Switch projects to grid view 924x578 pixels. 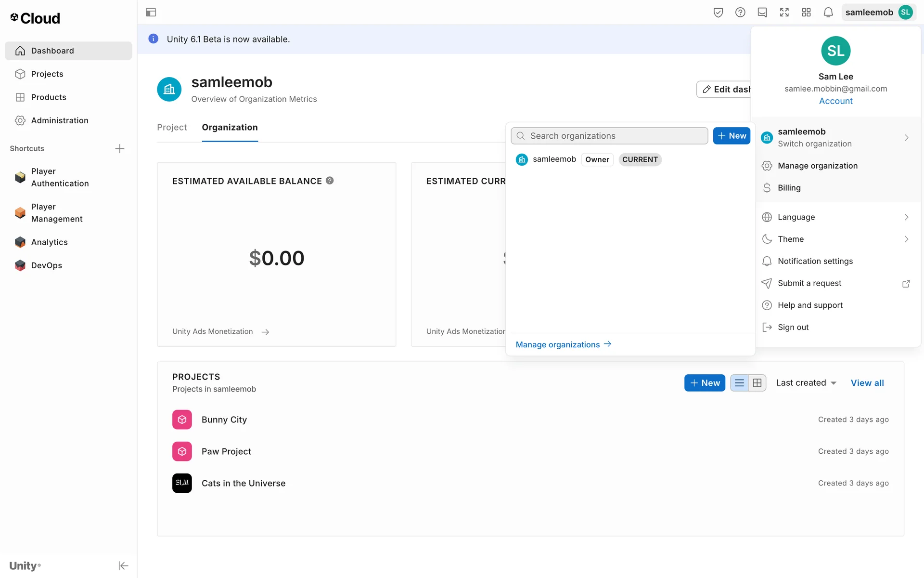757,383
